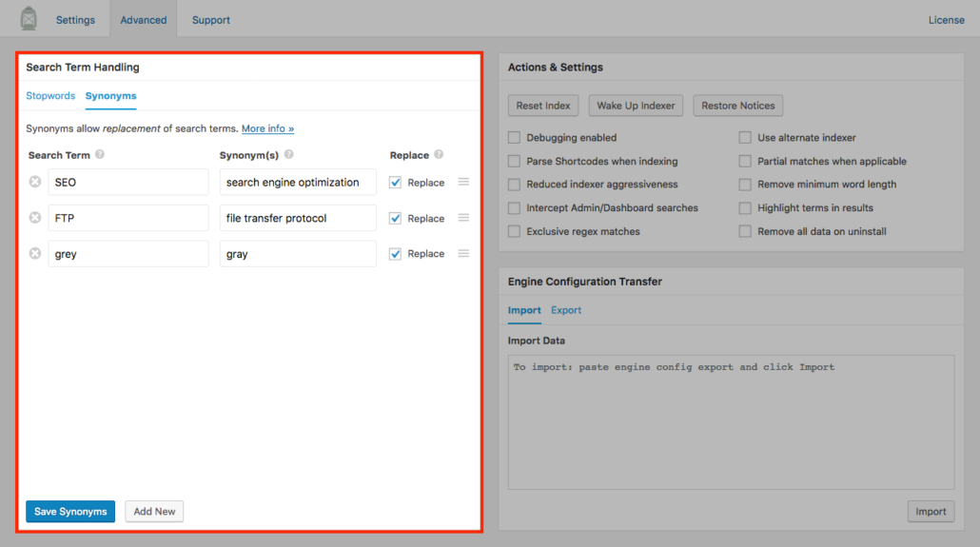Click the Search Term help icon

point(100,154)
